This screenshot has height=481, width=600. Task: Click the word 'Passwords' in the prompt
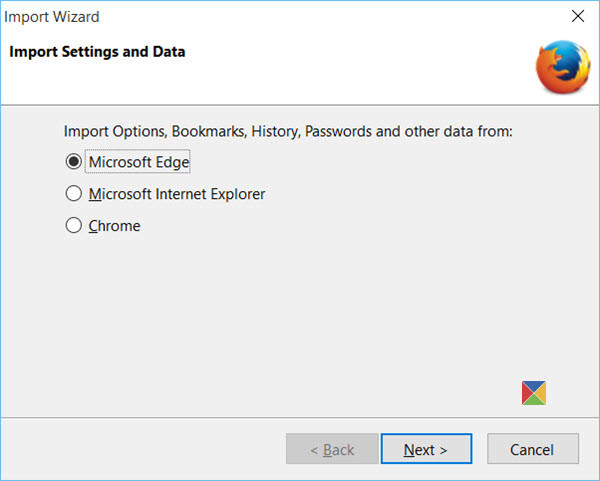(338, 132)
